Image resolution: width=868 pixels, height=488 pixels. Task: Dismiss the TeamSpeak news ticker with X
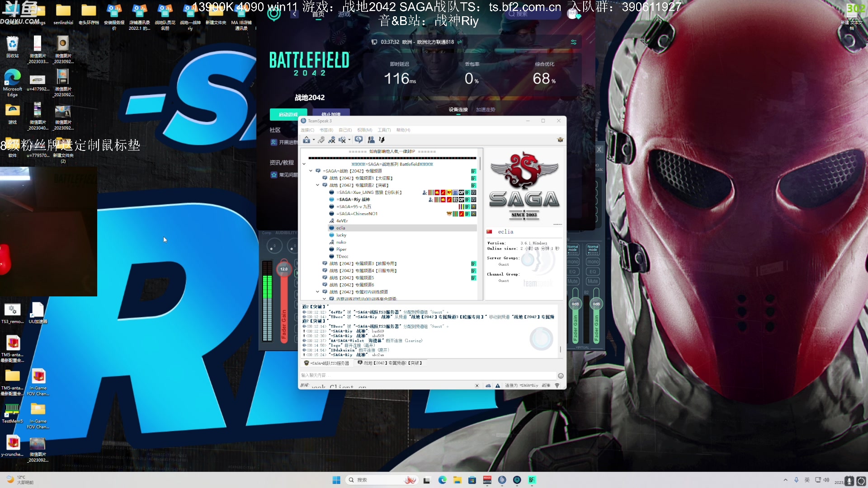pos(477,386)
